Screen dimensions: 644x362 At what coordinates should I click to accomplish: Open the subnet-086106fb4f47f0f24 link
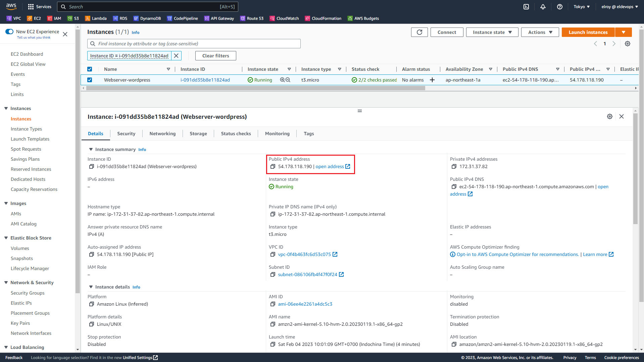(307, 275)
